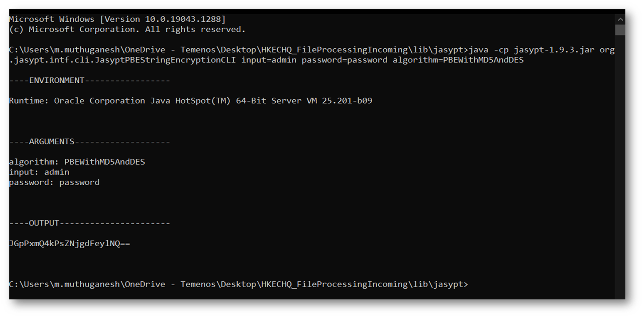This screenshot has width=644, height=318.
Task: Click the Microsoft Corporation copyright line
Action: 127,30
